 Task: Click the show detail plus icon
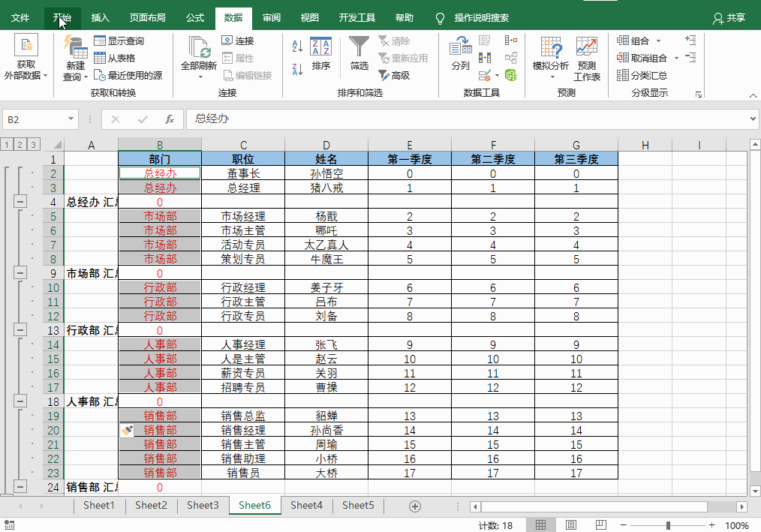(x=690, y=41)
